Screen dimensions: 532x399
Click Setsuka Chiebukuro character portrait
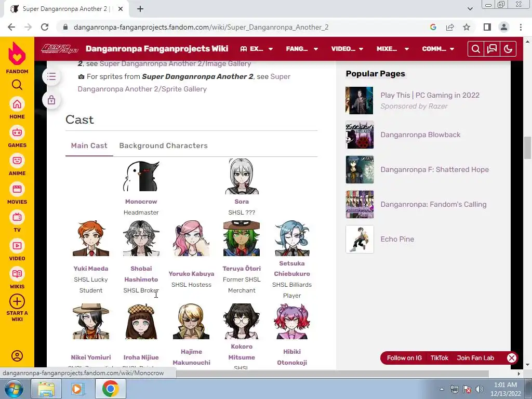coord(292,238)
